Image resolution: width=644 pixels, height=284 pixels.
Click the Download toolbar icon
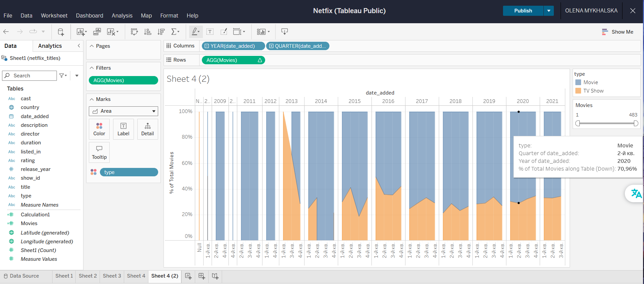(284, 32)
